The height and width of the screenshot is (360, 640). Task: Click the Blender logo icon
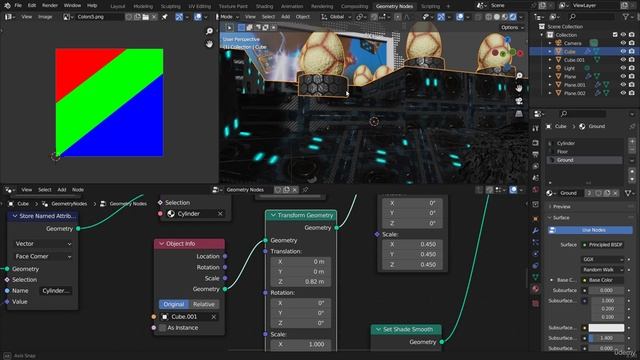(7, 6)
